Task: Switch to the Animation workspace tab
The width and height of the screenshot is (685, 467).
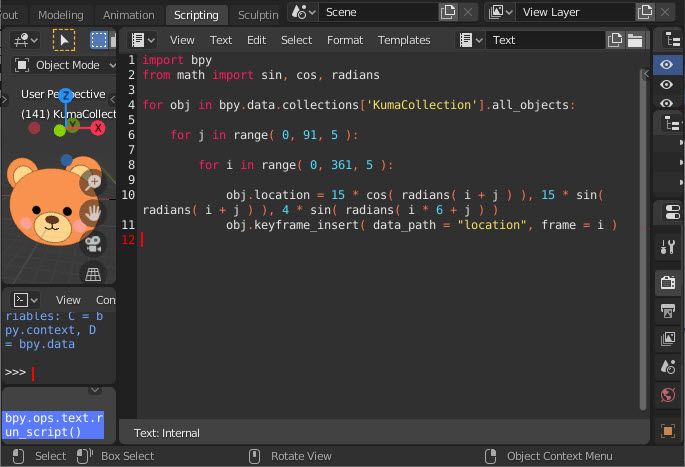Action: click(x=129, y=15)
